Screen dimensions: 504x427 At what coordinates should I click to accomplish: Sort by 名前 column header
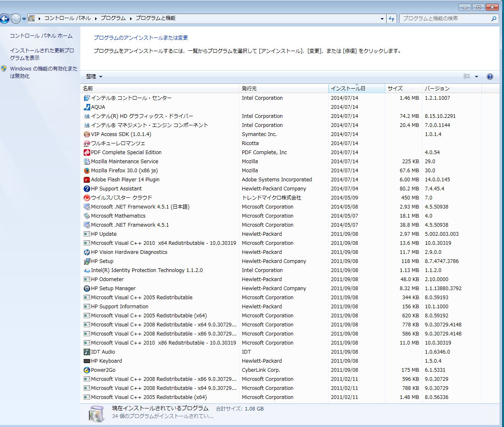click(x=160, y=89)
